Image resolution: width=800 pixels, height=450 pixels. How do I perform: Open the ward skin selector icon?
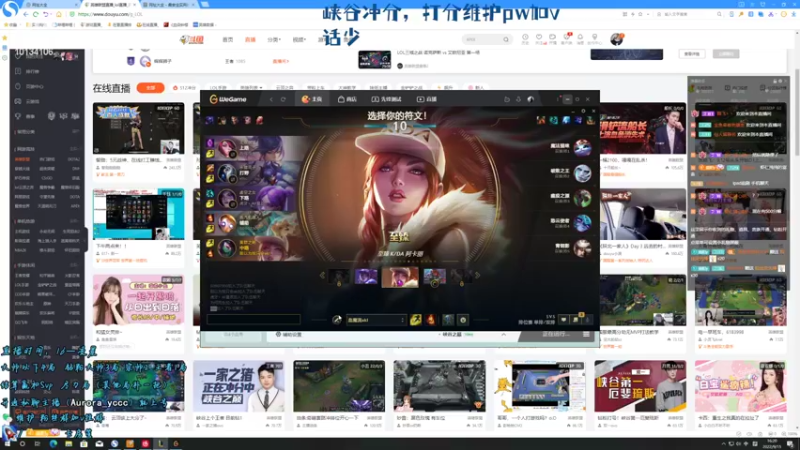448,320
